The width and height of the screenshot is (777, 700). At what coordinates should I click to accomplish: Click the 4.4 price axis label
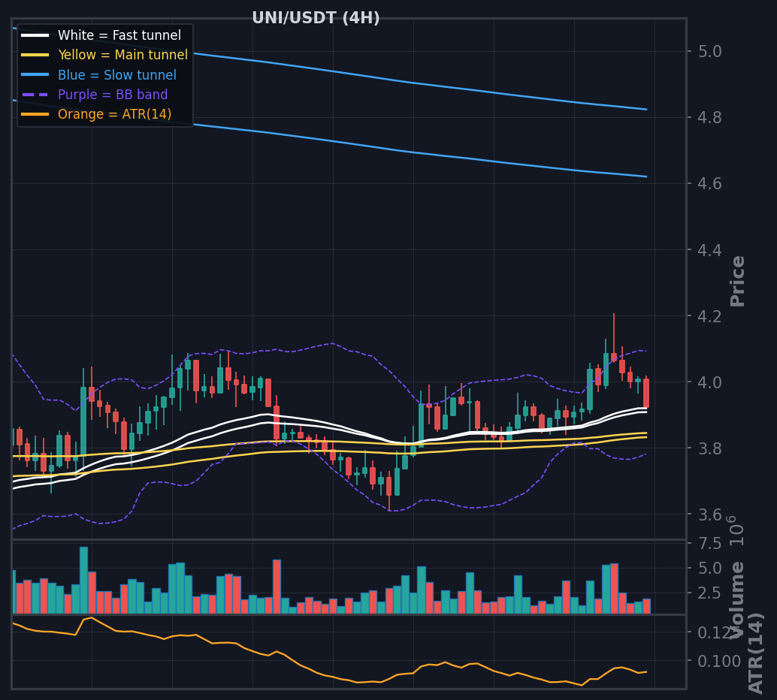[x=709, y=250]
